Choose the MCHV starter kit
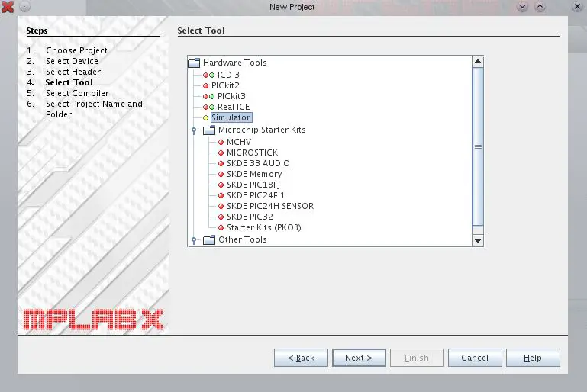The height and width of the screenshot is (392, 587). tap(239, 142)
